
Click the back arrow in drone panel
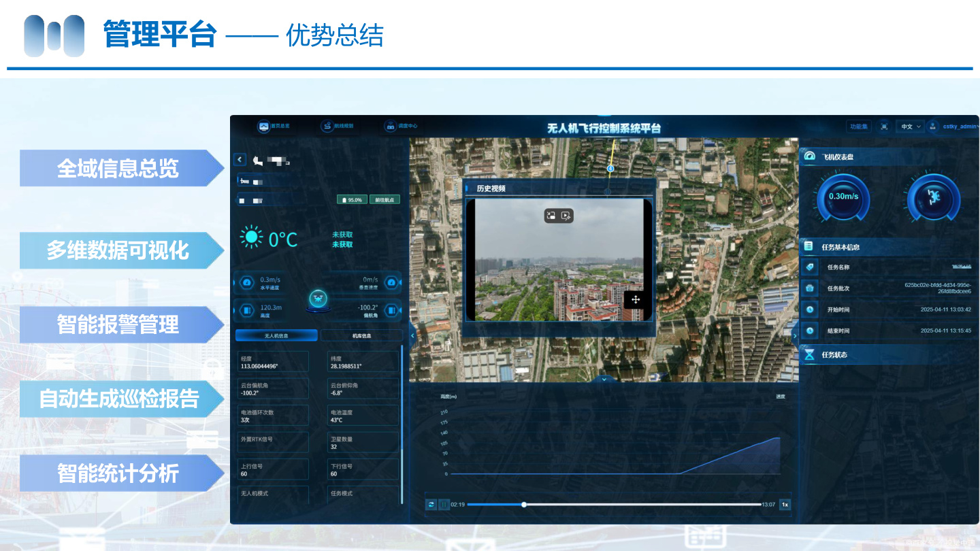pos(240,159)
